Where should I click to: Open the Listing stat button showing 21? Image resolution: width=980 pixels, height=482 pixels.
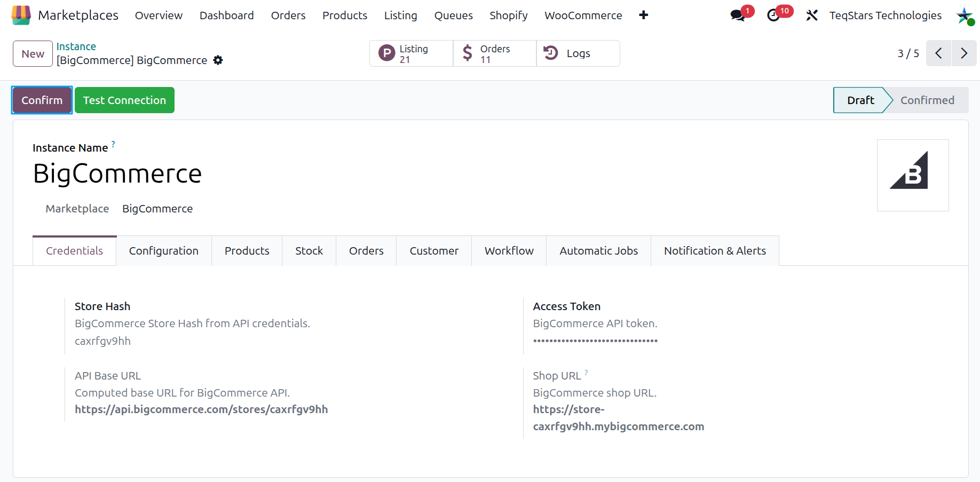coord(411,53)
